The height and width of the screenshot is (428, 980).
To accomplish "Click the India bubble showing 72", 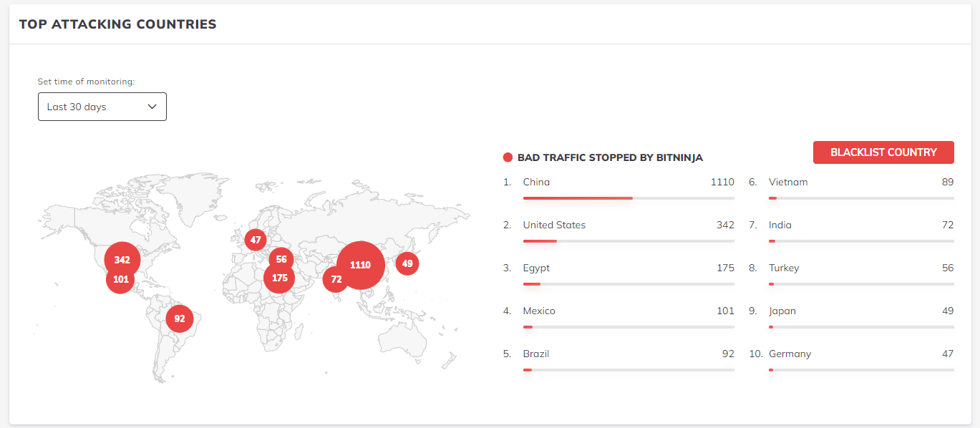I will point(335,280).
